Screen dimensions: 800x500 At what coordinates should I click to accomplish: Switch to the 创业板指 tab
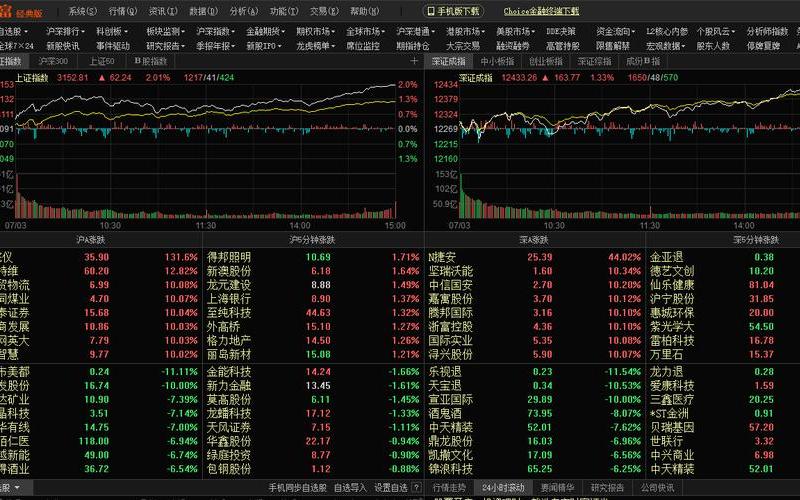click(x=545, y=62)
